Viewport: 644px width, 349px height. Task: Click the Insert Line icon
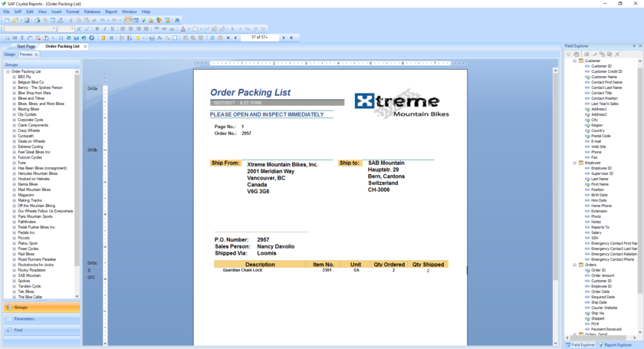(x=54, y=38)
